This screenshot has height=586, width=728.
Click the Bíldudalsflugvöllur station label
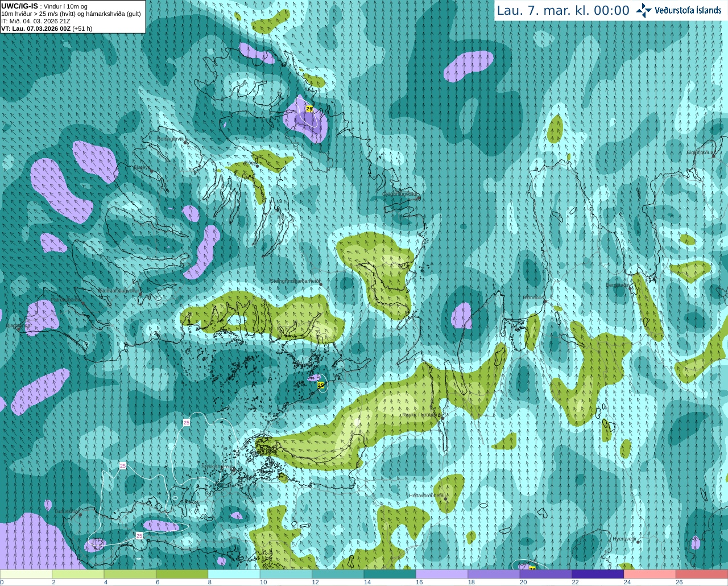click(119, 290)
